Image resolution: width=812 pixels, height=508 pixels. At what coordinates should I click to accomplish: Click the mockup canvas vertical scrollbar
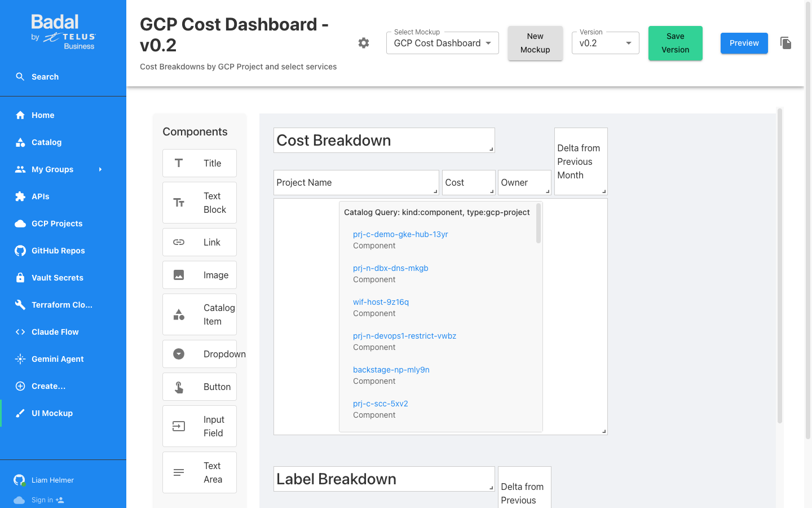click(x=780, y=265)
